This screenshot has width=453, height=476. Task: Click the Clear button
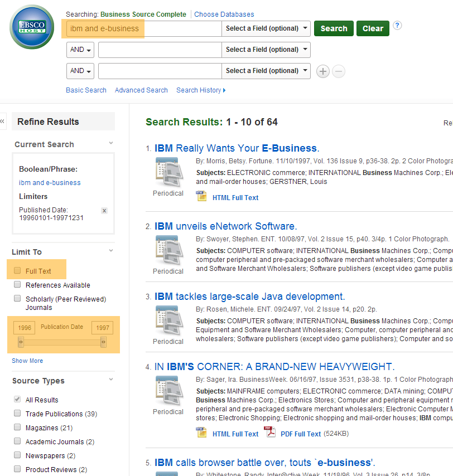[x=373, y=28]
